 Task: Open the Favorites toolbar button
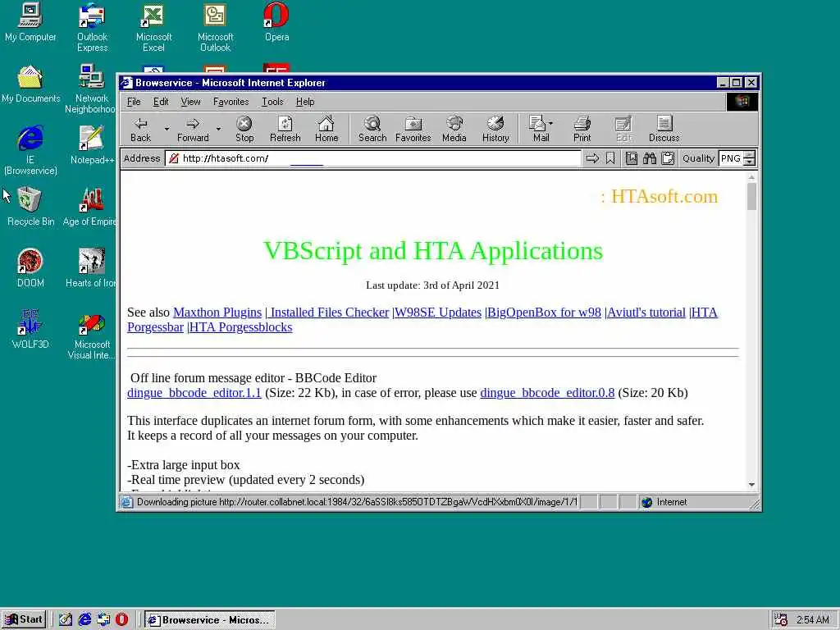[x=413, y=129]
